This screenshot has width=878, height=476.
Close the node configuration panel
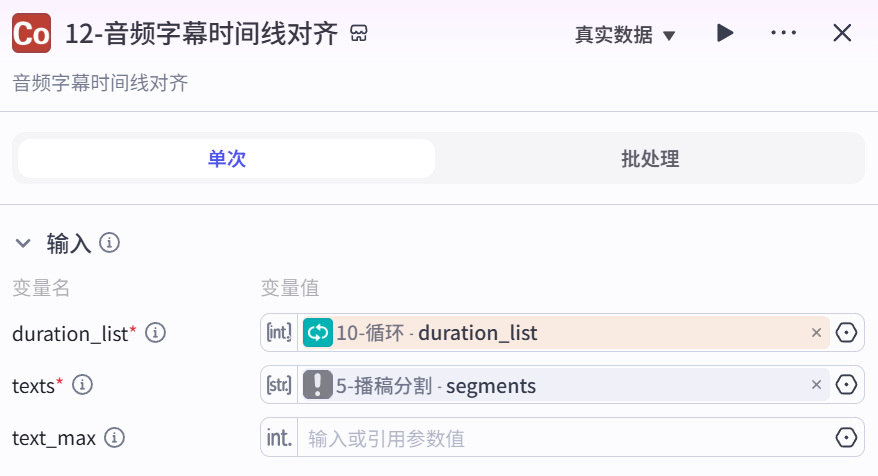[x=842, y=33]
